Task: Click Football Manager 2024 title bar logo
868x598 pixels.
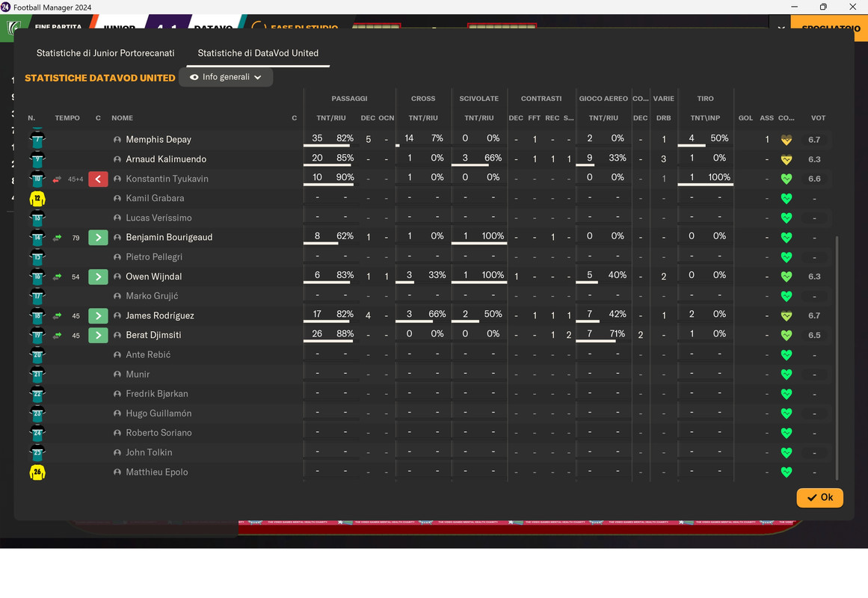Action: (5, 7)
